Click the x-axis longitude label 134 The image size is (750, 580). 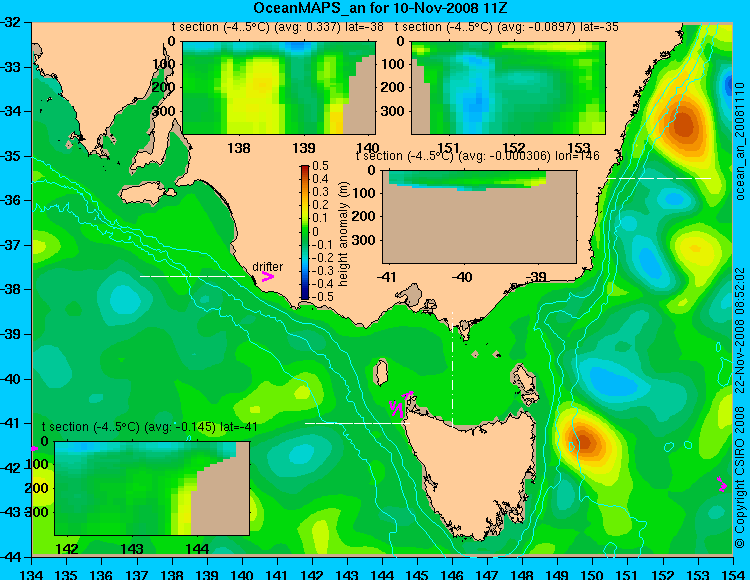click(x=32, y=574)
